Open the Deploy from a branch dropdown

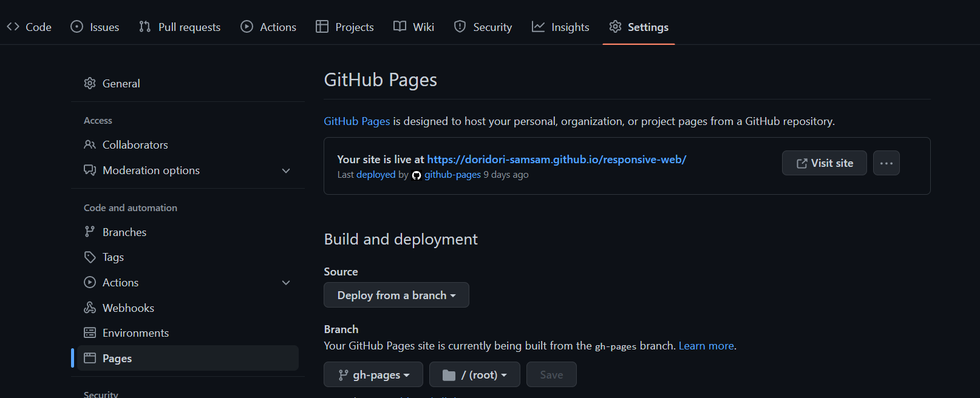[396, 295]
